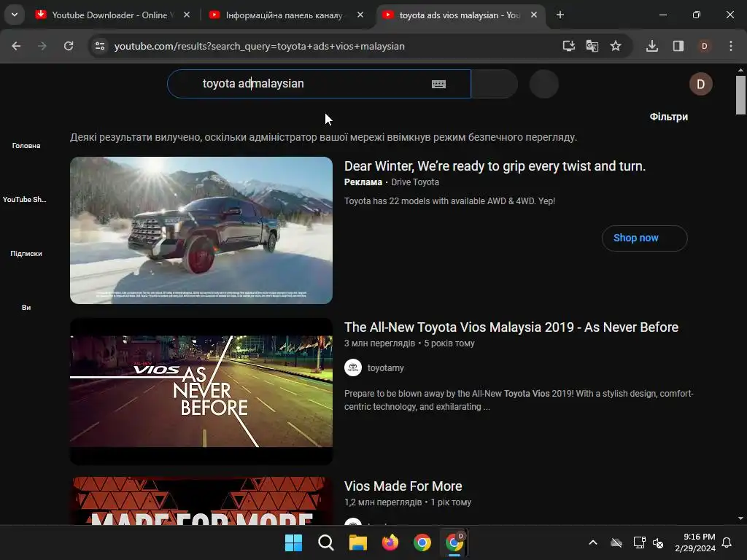Open the Ви section in sidebar
This screenshot has height=560, width=747.
click(26, 308)
